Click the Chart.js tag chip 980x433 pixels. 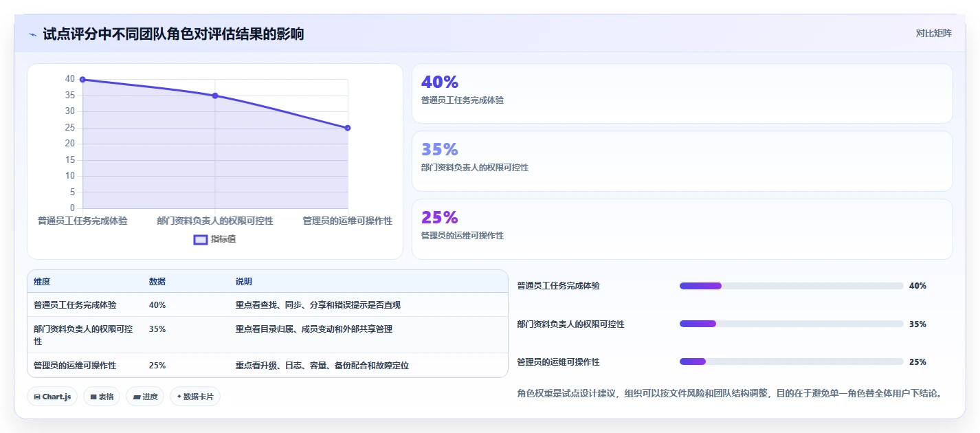[x=53, y=397]
